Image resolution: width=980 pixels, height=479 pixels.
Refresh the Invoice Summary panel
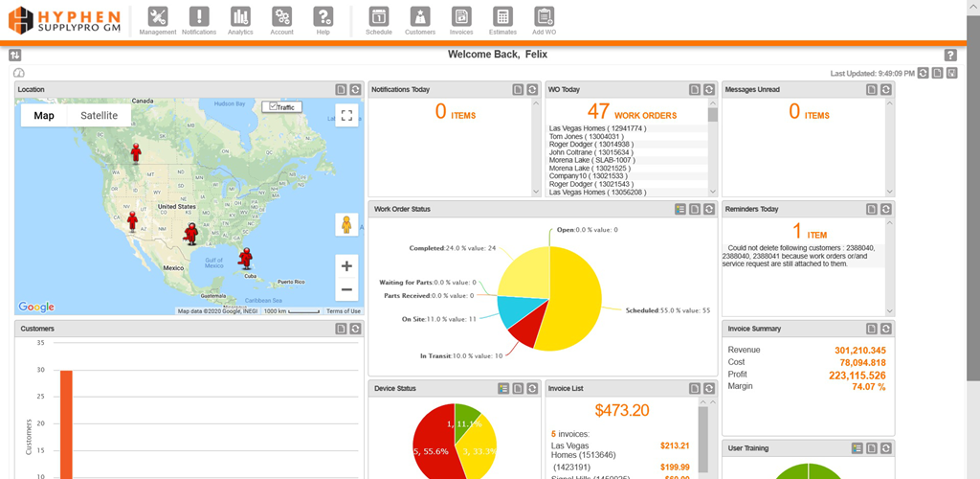(x=885, y=329)
